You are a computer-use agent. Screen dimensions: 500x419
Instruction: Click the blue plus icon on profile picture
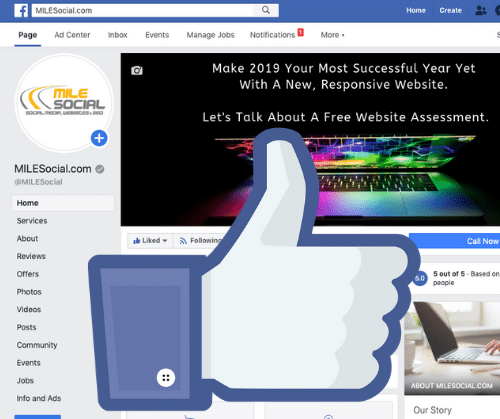[x=99, y=138]
